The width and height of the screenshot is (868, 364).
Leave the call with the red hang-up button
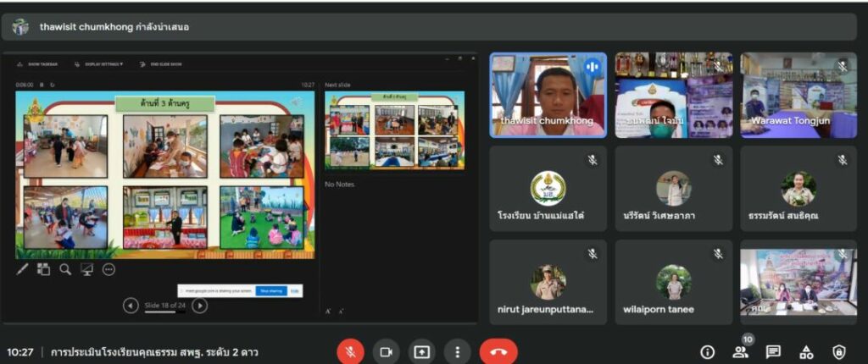[498, 351]
